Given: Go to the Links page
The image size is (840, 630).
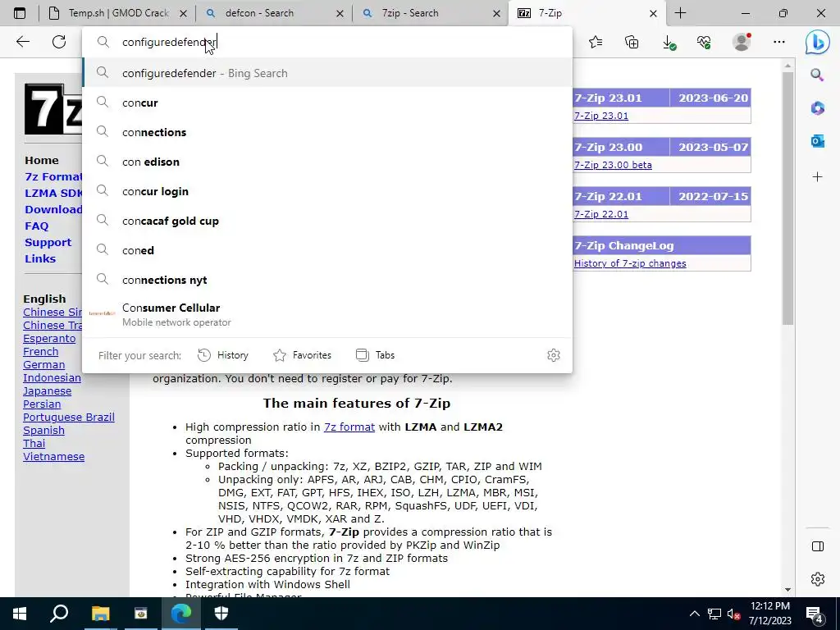Looking at the screenshot, I should [x=40, y=258].
